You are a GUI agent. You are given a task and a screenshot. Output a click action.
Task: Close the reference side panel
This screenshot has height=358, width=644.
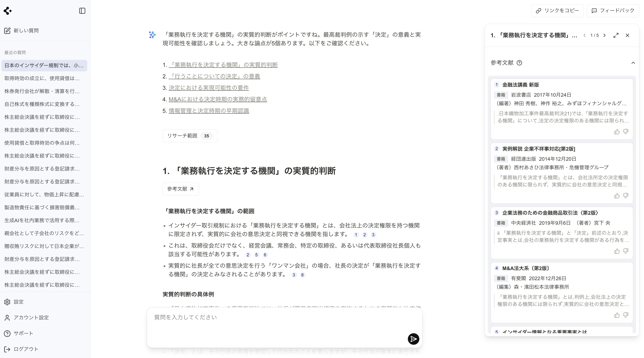click(627, 36)
